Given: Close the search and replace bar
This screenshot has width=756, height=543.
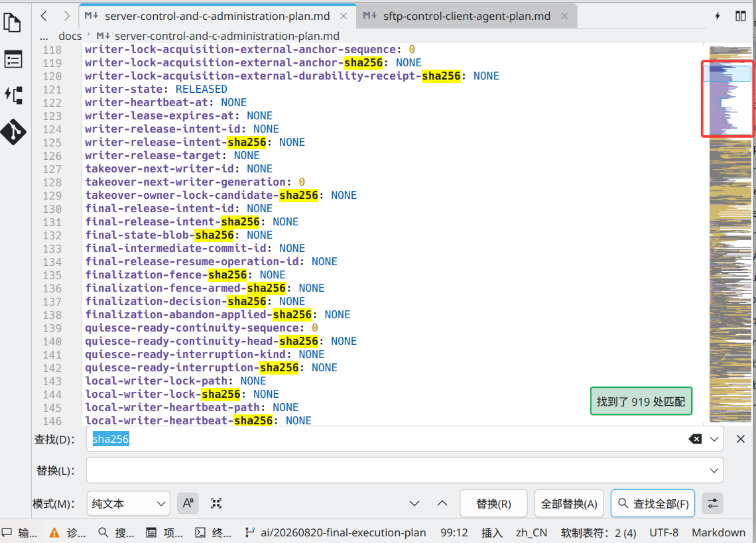Looking at the screenshot, I should (741, 439).
